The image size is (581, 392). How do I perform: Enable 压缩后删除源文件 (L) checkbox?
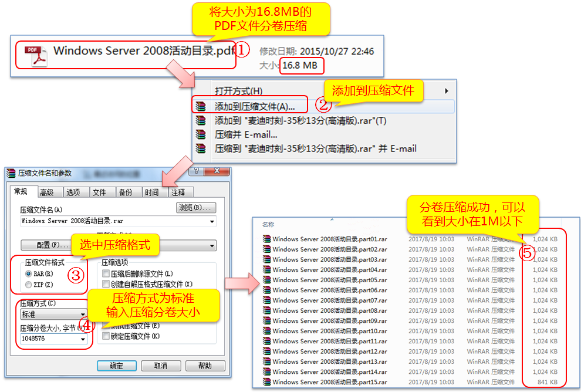point(106,273)
